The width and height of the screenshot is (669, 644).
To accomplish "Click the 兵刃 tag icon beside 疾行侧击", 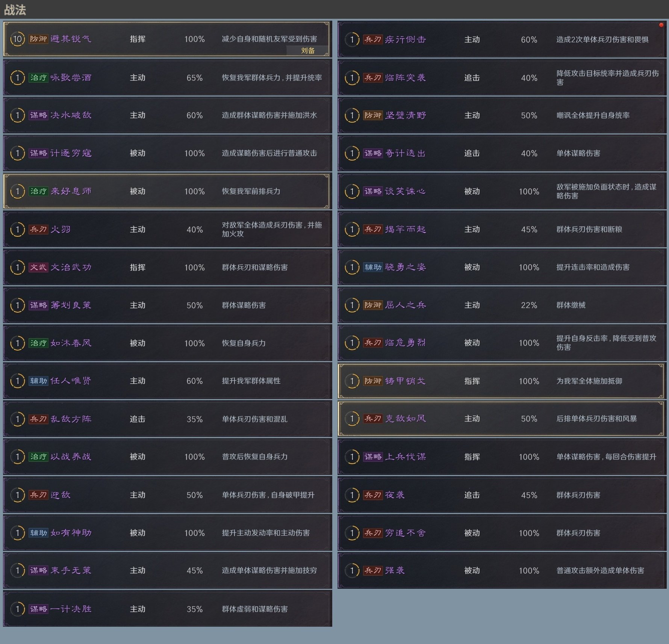I will 373,40.
